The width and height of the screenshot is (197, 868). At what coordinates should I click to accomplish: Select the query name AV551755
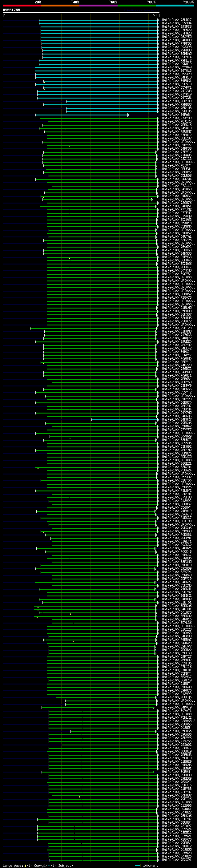tap(11, 10)
